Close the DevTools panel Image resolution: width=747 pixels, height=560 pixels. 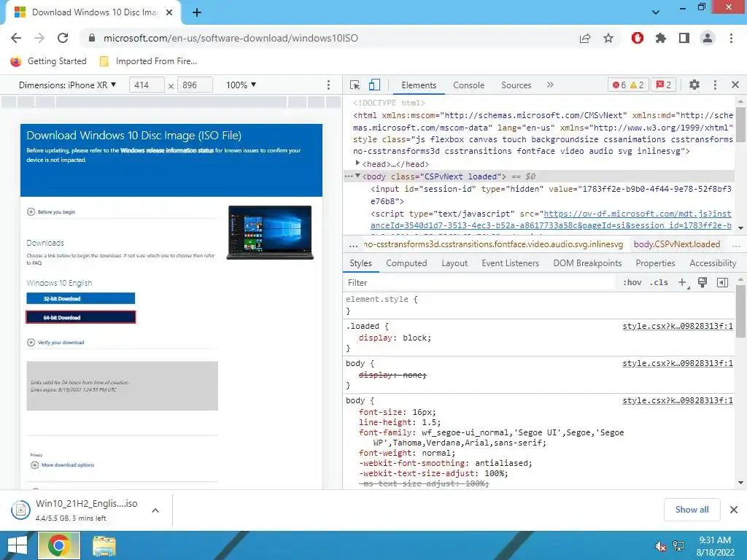(x=735, y=85)
